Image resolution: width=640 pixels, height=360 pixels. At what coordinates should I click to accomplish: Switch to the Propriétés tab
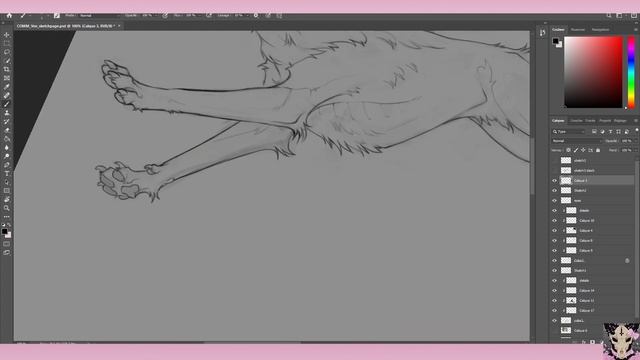click(x=605, y=121)
